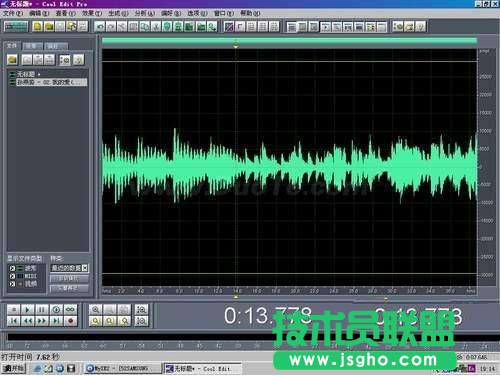Image resolution: width=500 pixels, height=376 pixels.
Task: Click the Undo icon in the toolbar
Action: tap(100, 26)
